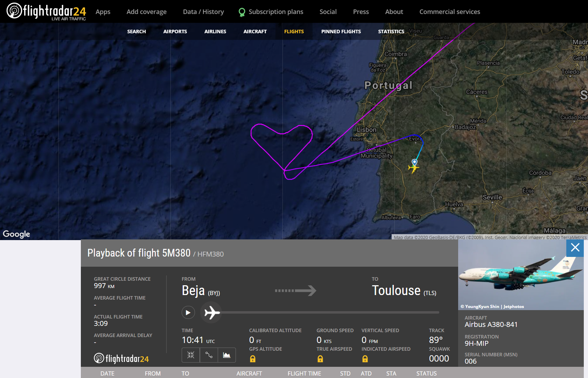Play the flight playback
588x378 pixels.
(188, 313)
